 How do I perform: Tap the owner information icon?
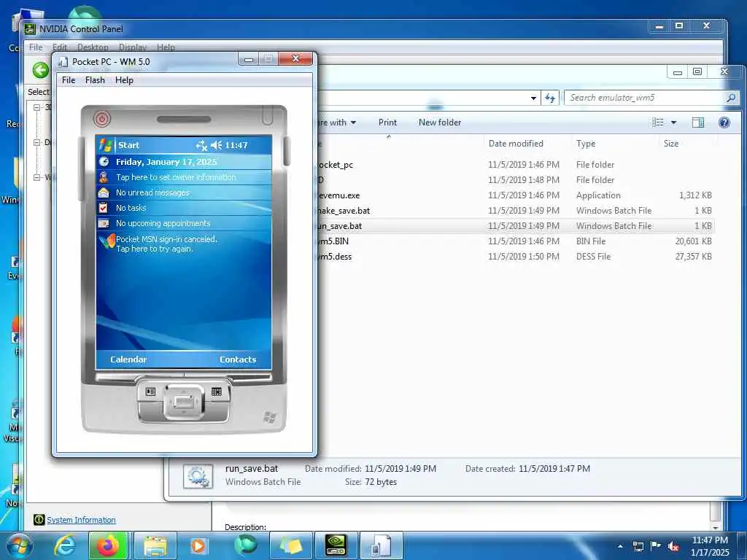pyautogui.click(x=104, y=177)
